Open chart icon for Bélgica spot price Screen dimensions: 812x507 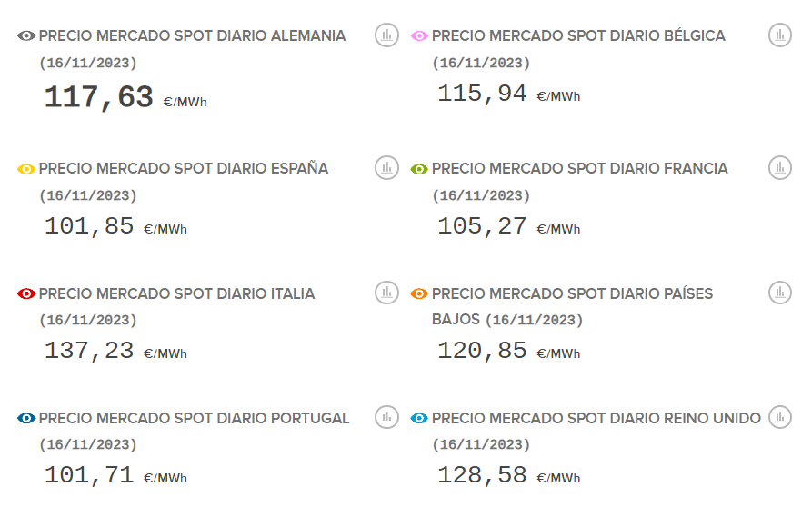[779, 35]
